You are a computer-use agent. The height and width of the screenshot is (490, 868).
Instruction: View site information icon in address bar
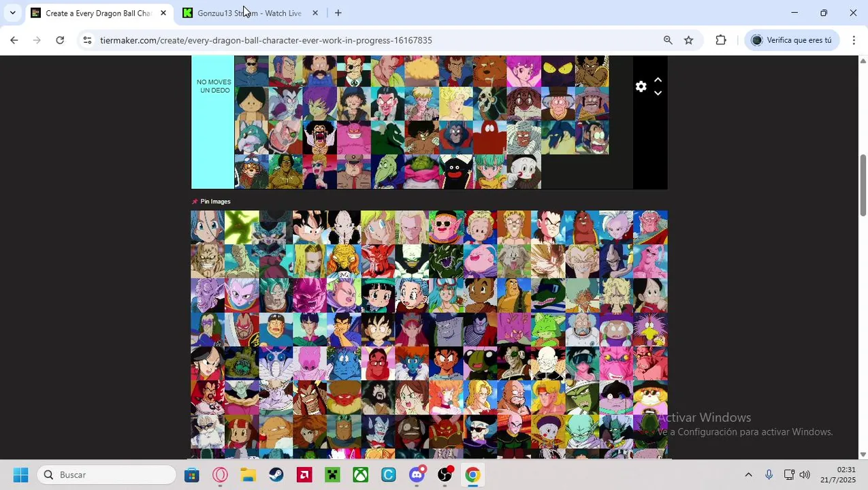point(87,40)
